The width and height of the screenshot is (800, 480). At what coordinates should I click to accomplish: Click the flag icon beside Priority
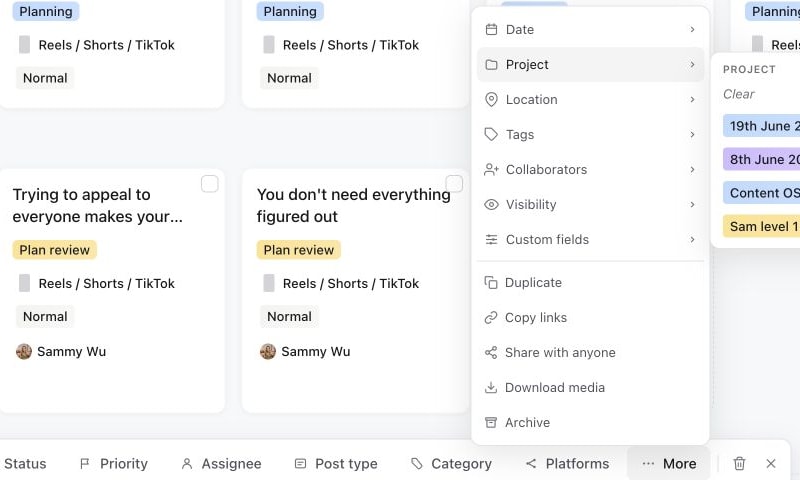85,463
